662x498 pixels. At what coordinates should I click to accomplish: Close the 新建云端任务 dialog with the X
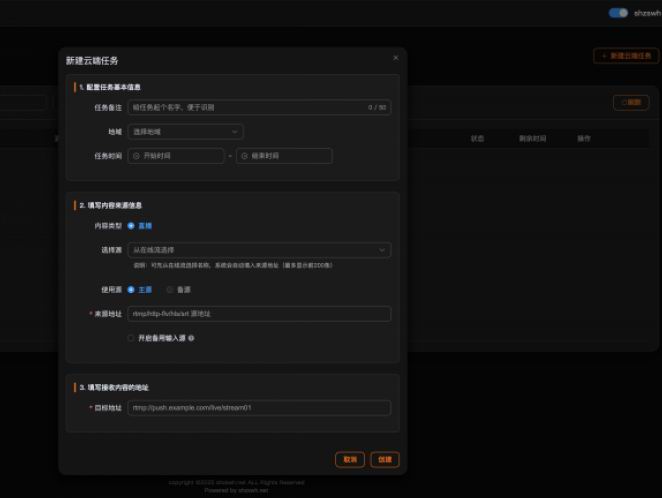pos(396,58)
